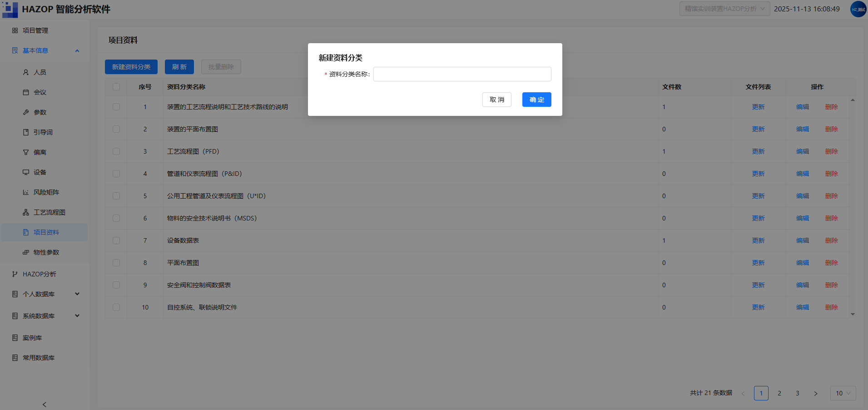Click the 新建资料分类 button

[x=131, y=67]
